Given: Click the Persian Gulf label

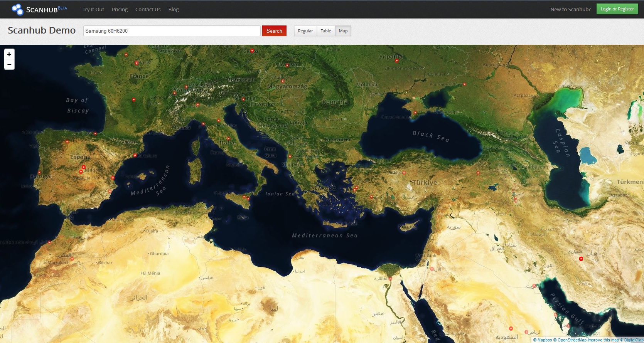Looking at the screenshot, I should (567, 309).
